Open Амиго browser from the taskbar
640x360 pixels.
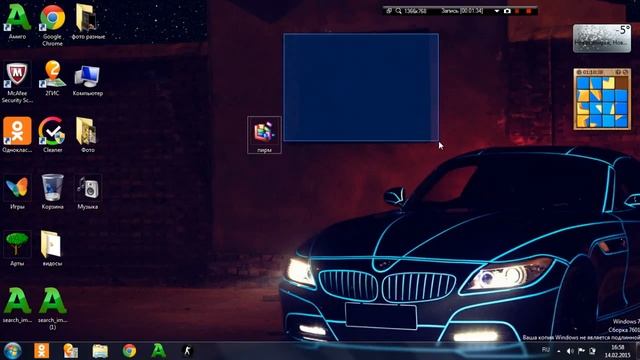pyautogui.click(x=158, y=351)
